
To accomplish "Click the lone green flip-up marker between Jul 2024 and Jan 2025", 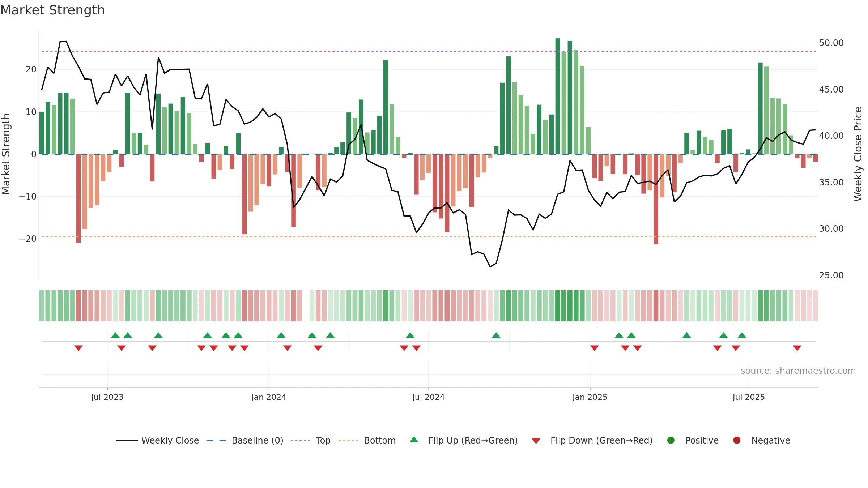I will click(496, 335).
